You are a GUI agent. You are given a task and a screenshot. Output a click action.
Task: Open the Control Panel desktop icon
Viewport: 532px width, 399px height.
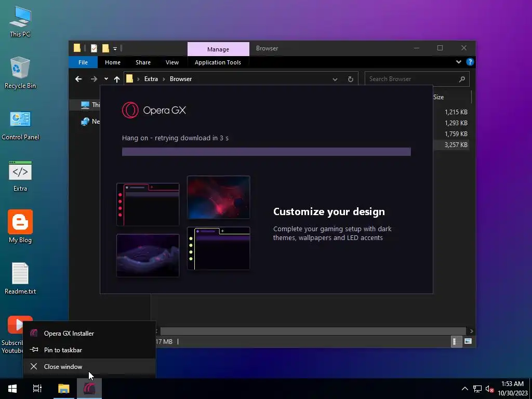(20, 125)
